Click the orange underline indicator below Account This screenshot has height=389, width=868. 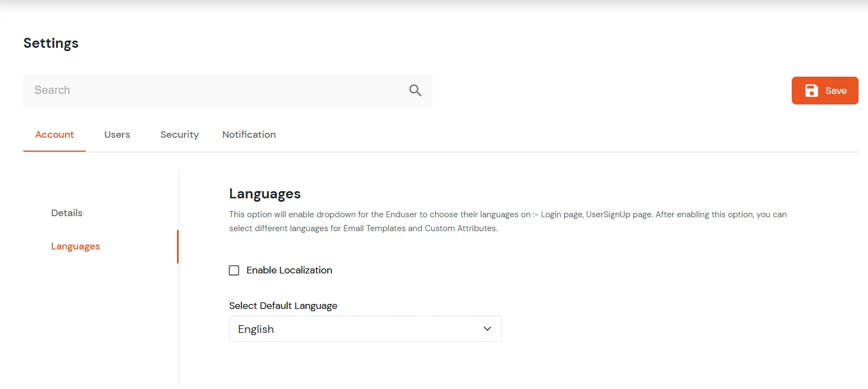tap(54, 149)
